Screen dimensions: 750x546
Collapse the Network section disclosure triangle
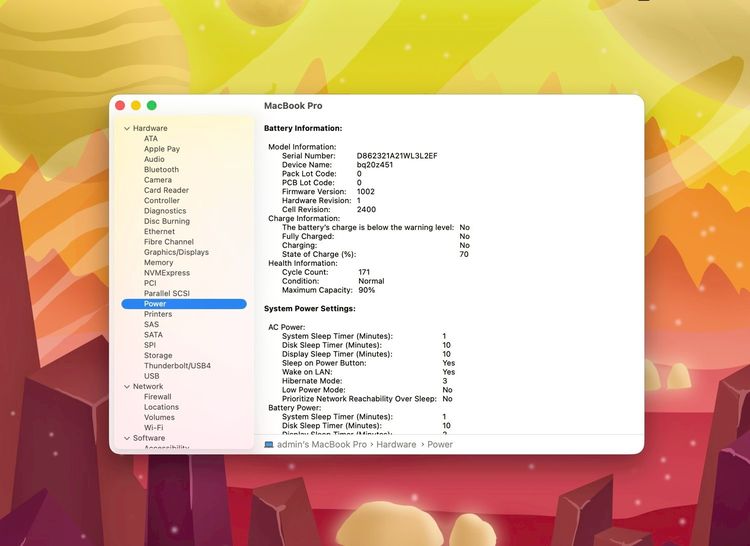(127, 386)
